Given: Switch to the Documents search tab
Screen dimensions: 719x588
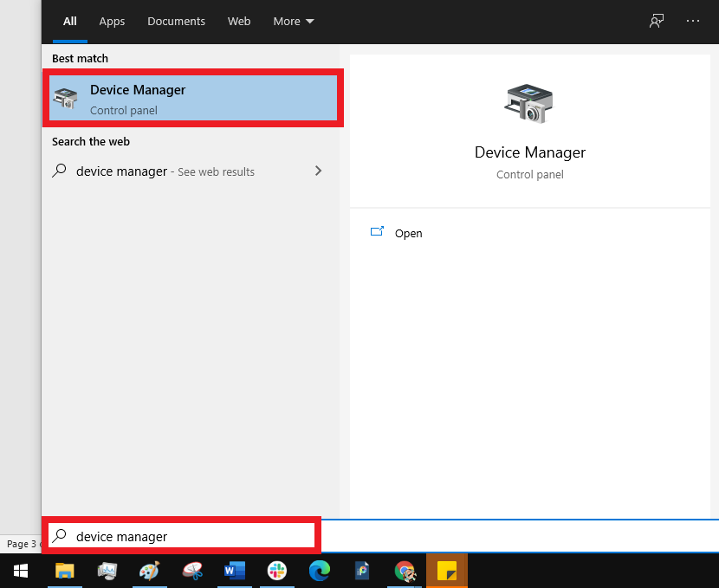Looking at the screenshot, I should 176,21.
